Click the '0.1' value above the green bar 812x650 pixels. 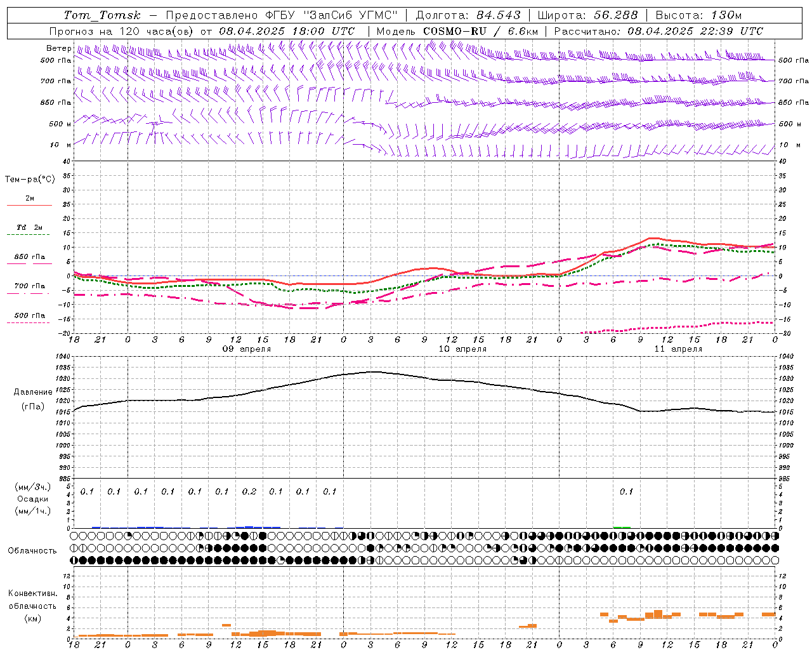(x=627, y=492)
